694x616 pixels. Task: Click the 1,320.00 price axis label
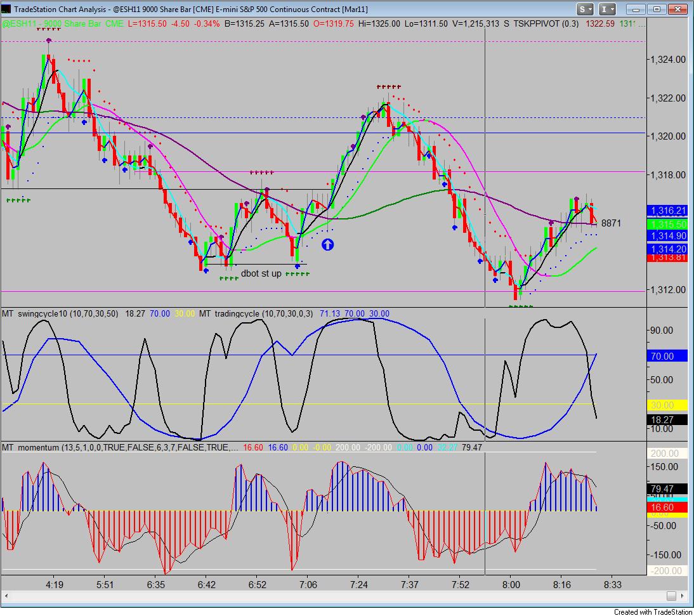(667, 136)
